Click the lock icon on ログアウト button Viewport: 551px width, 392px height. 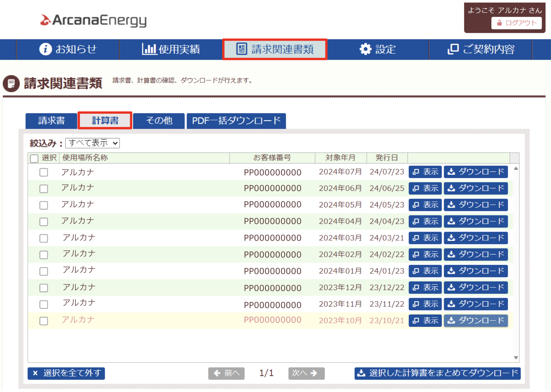point(499,23)
